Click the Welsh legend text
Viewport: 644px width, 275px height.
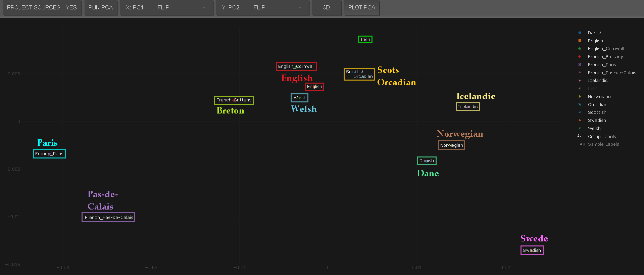click(x=594, y=129)
